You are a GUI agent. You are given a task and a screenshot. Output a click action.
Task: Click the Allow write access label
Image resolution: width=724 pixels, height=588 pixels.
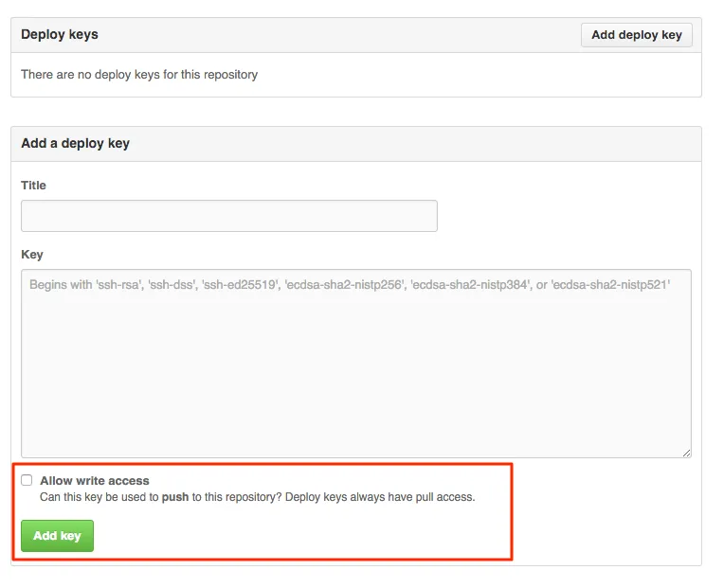pos(95,481)
